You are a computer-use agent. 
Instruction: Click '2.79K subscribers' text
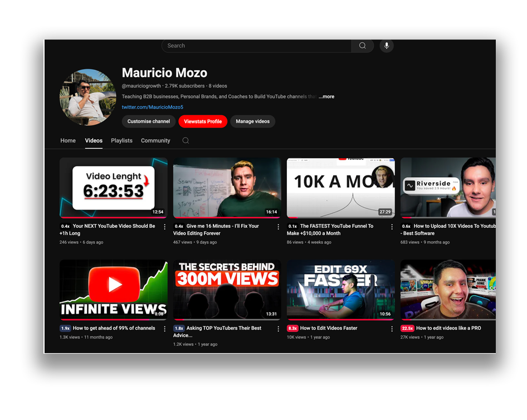click(184, 86)
